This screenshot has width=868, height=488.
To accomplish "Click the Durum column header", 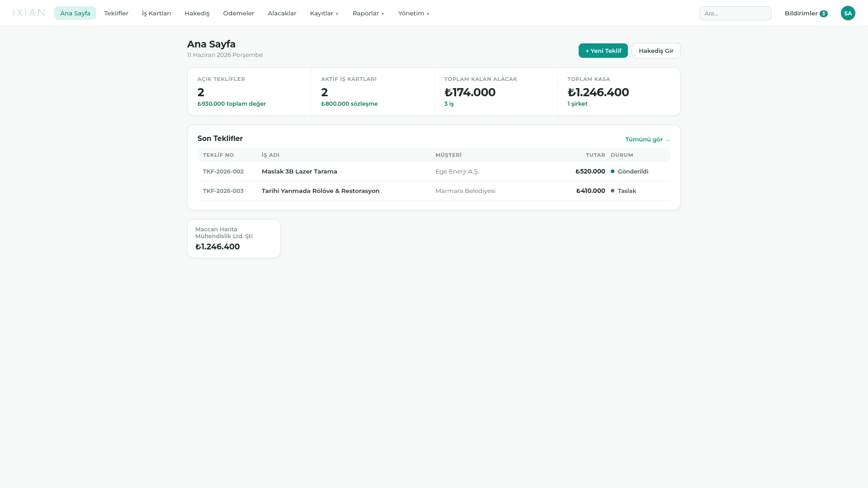I will click(622, 155).
